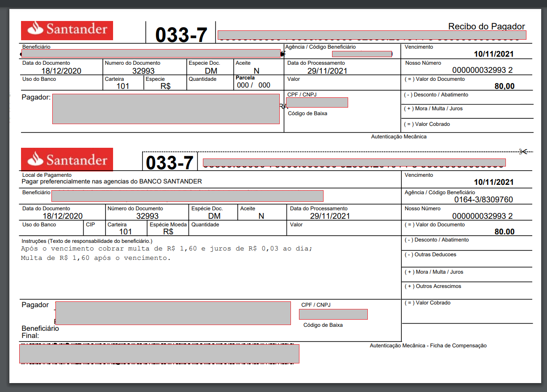
Task: Click 'Instruções (Texto de responsabilidade do beneficiário.)' label
Action: click(87, 241)
